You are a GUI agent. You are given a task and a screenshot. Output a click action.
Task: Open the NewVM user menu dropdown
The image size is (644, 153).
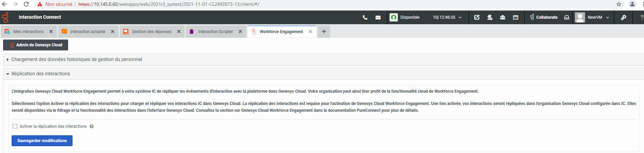(608, 17)
